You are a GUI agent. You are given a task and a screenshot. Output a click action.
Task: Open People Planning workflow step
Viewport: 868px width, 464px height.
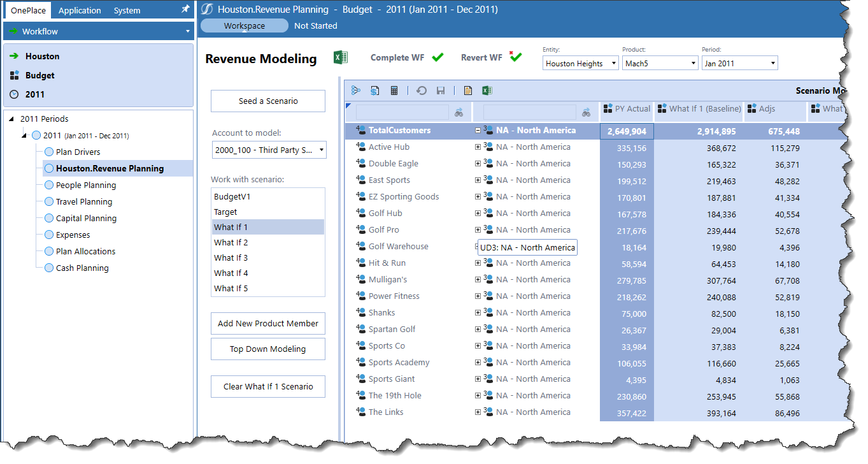click(x=86, y=185)
